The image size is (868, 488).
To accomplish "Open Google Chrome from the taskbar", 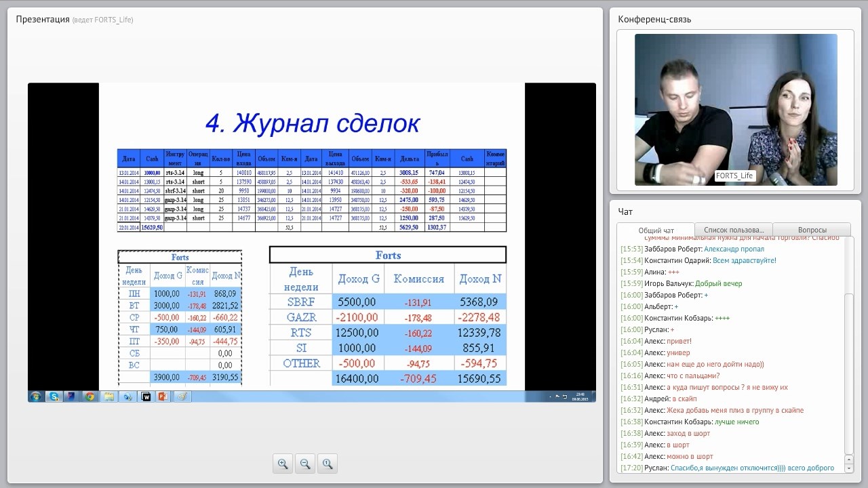I will (90, 396).
